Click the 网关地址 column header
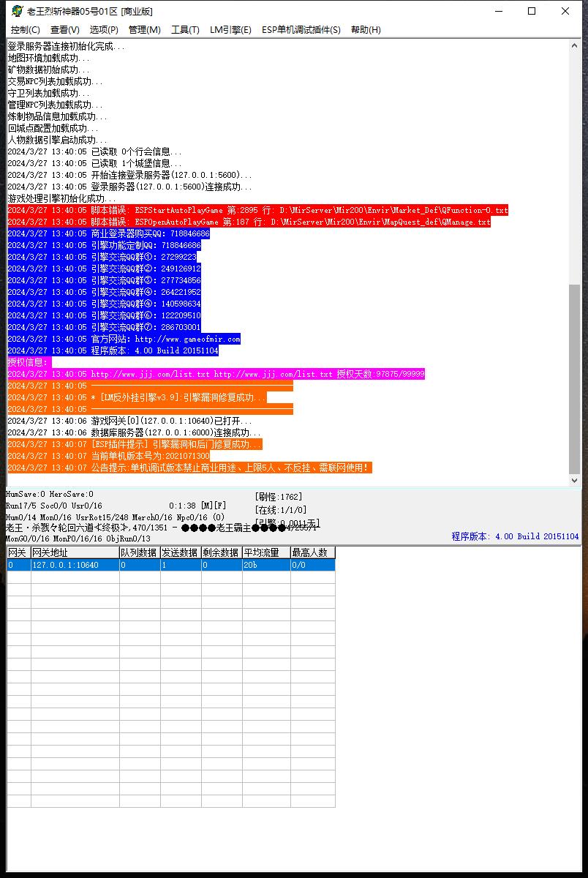Image resolution: width=588 pixels, height=878 pixels. tap(75, 552)
